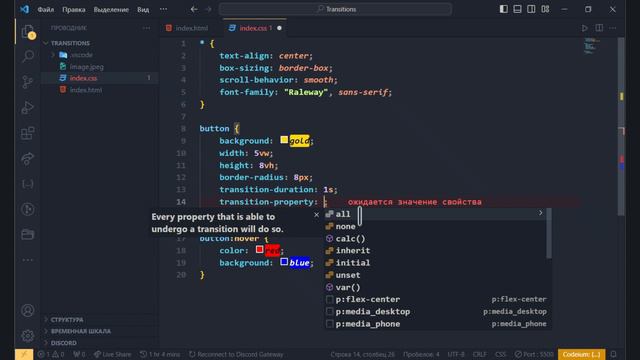The width and height of the screenshot is (640, 360).
Task: Open the Правка menu
Action: pyautogui.click(x=73, y=9)
